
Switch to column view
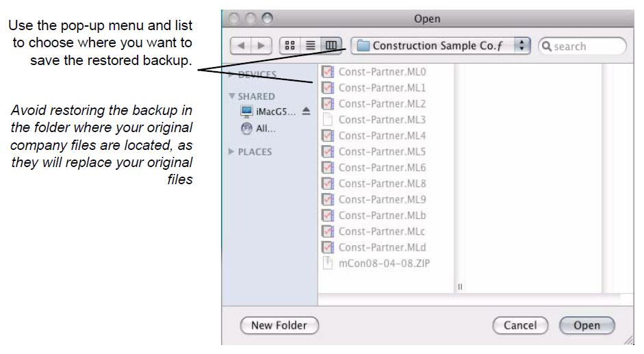click(x=331, y=46)
